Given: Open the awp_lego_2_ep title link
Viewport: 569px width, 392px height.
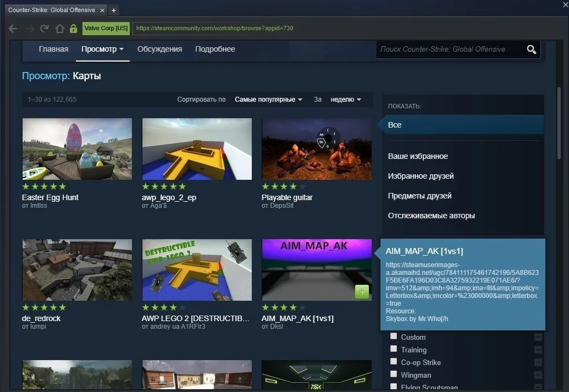Looking at the screenshot, I should point(169,197).
